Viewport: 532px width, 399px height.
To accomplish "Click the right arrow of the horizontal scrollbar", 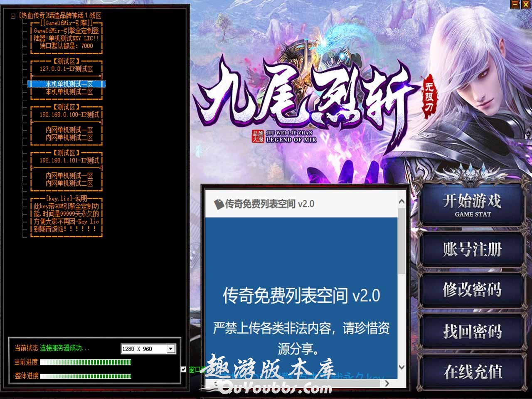I will point(387,383).
